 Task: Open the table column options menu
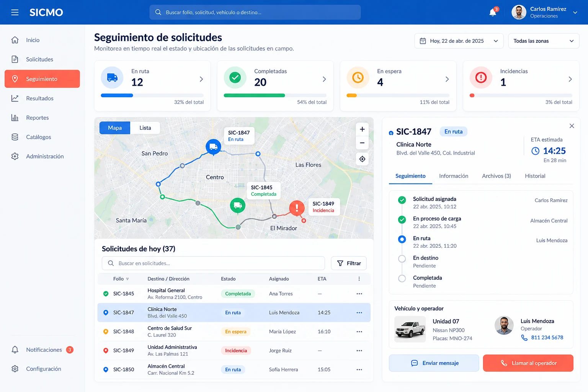tap(359, 279)
